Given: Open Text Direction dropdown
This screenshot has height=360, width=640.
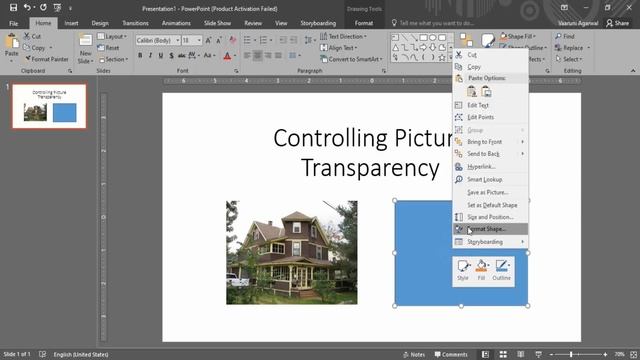Looking at the screenshot, I should point(343,36).
